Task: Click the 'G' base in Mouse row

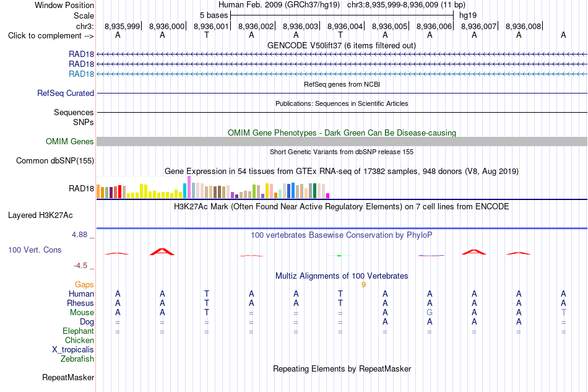Action: coord(430,313)
